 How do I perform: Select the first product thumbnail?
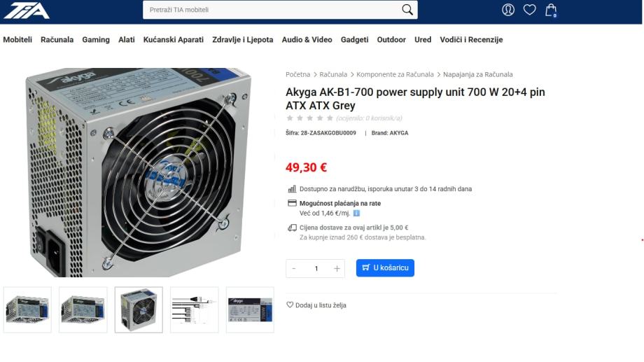27,309
